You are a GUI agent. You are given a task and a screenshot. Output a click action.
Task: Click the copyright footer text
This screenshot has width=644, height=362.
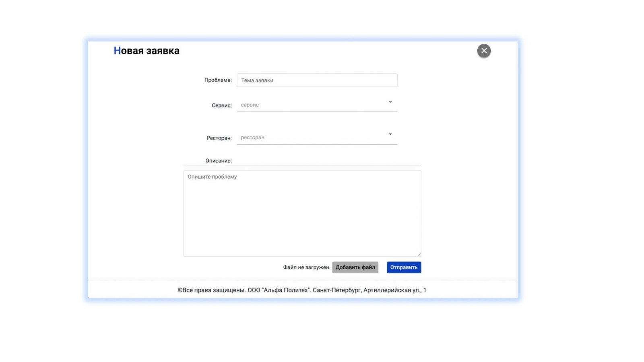pyautogui.click(x=302, y=290)
